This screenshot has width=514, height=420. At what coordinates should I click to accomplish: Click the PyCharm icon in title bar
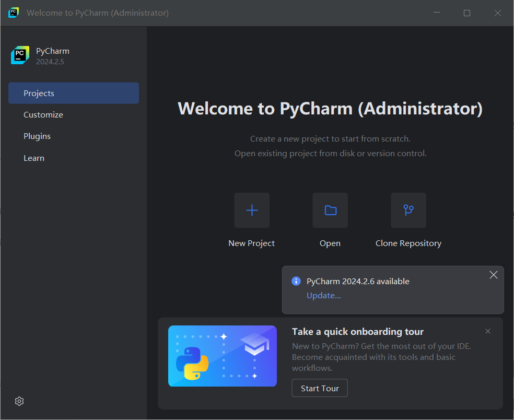coord(14,13)
